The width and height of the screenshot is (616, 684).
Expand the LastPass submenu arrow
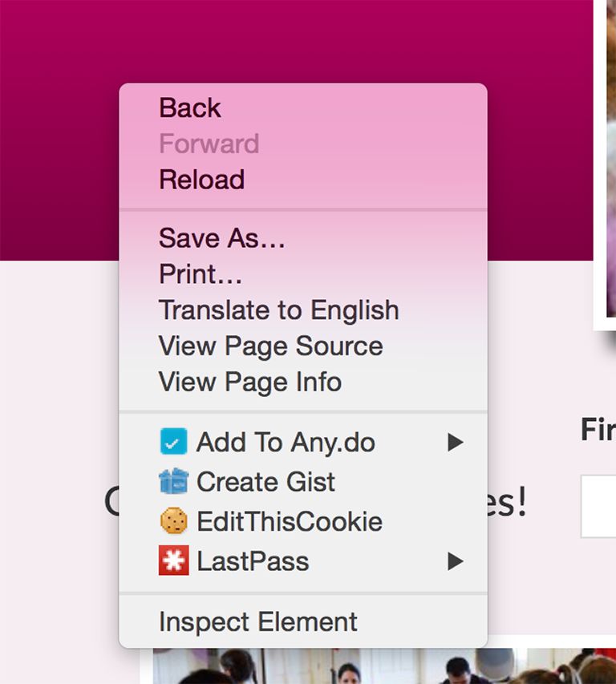455,561
